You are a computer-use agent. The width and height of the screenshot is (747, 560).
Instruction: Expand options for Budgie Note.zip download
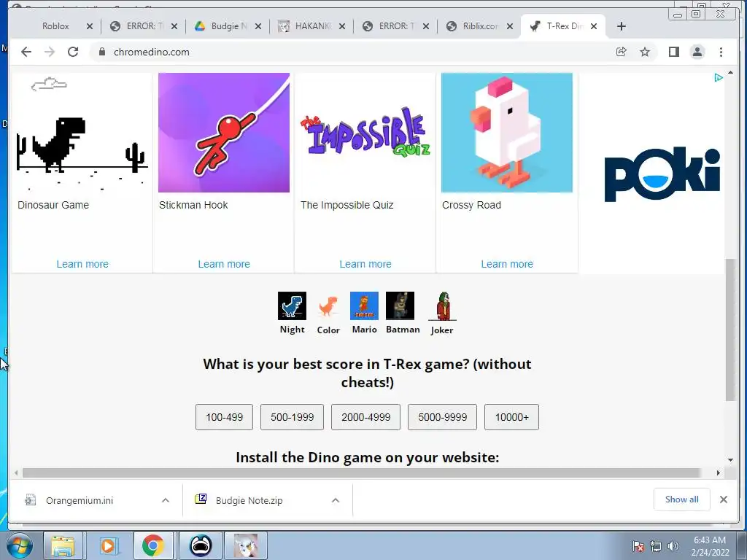336,500
